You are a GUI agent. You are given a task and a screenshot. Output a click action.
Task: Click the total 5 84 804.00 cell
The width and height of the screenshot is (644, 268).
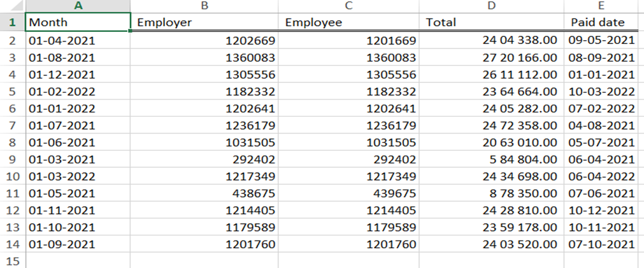point(492,158)
